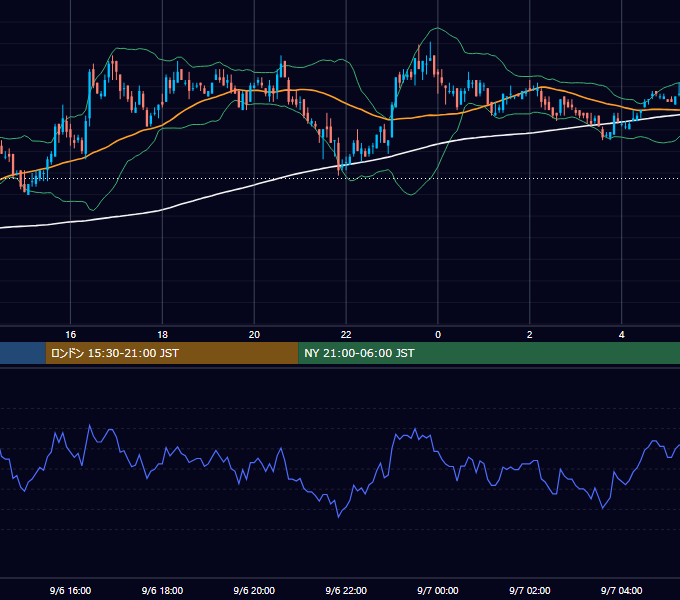
Task: Click the 9/6 22:00 date label
Action: [346, 590]
